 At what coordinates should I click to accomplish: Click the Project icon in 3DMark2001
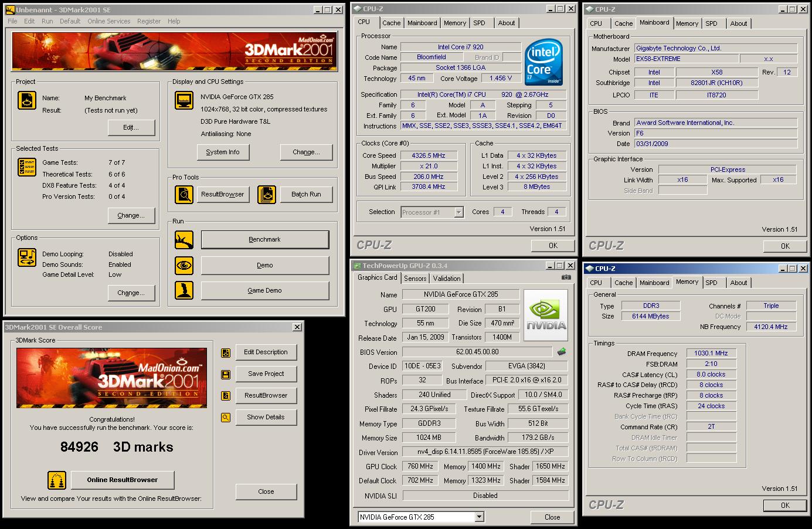tap(27, 100)
